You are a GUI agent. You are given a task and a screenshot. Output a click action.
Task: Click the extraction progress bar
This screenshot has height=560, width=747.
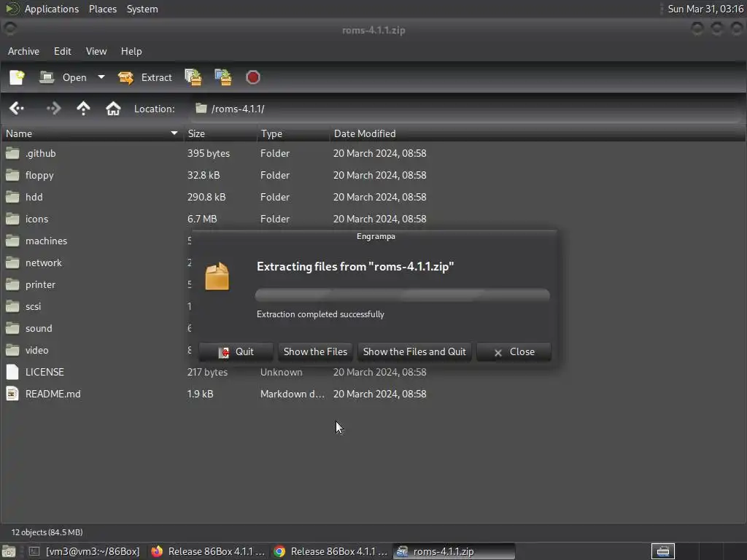coord(403,295)
